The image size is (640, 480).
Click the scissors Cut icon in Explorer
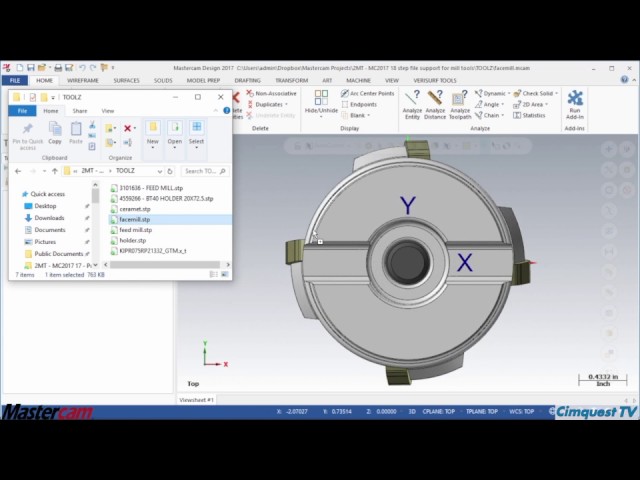(x=92, y=124)
